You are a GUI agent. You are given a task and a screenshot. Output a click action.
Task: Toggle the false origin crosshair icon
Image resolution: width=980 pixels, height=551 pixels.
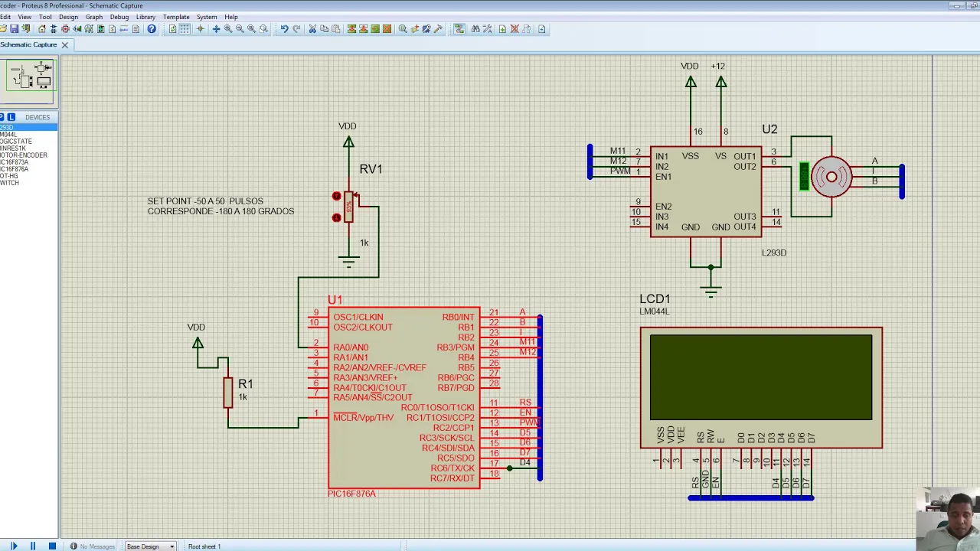201,29
